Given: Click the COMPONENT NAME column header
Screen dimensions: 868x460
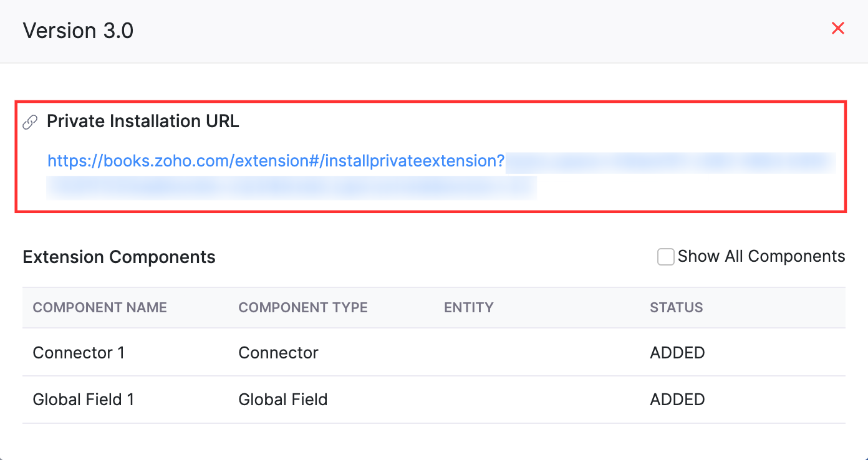Looking at the screenshot, I should tap(99, 307).
